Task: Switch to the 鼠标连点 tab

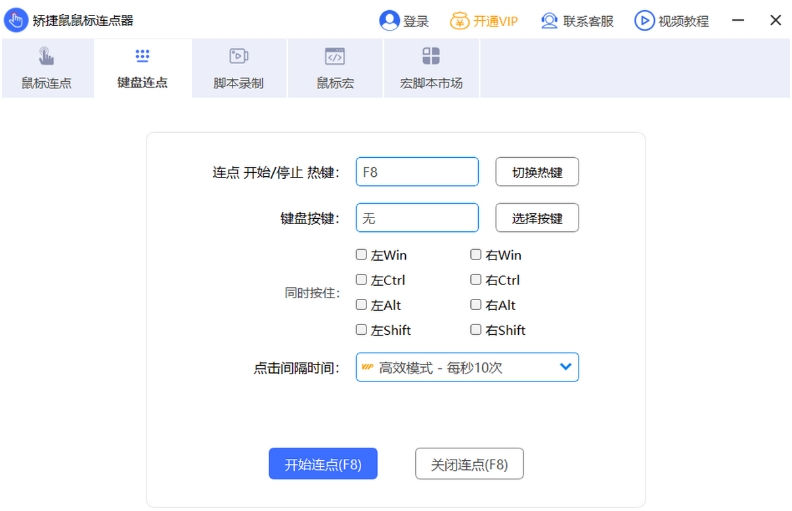Action: pyautogui.click(x=47, y=68)
